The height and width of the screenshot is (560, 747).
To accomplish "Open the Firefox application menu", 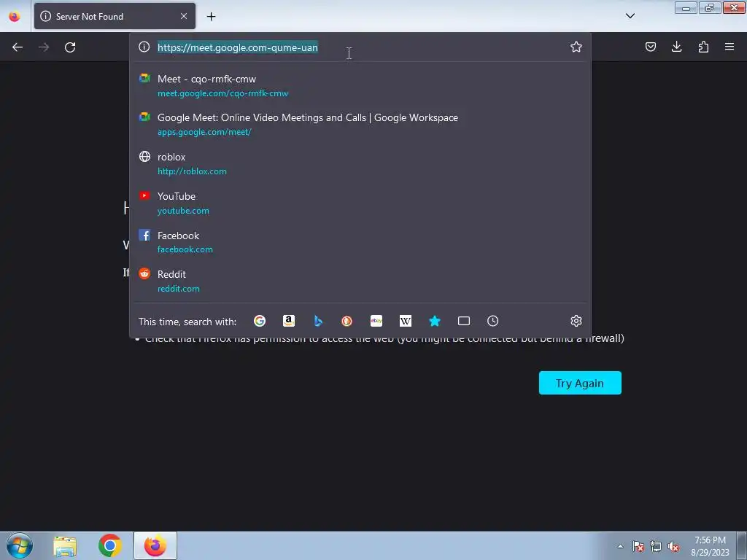I will pyautogui.click(x=729, y=47).
